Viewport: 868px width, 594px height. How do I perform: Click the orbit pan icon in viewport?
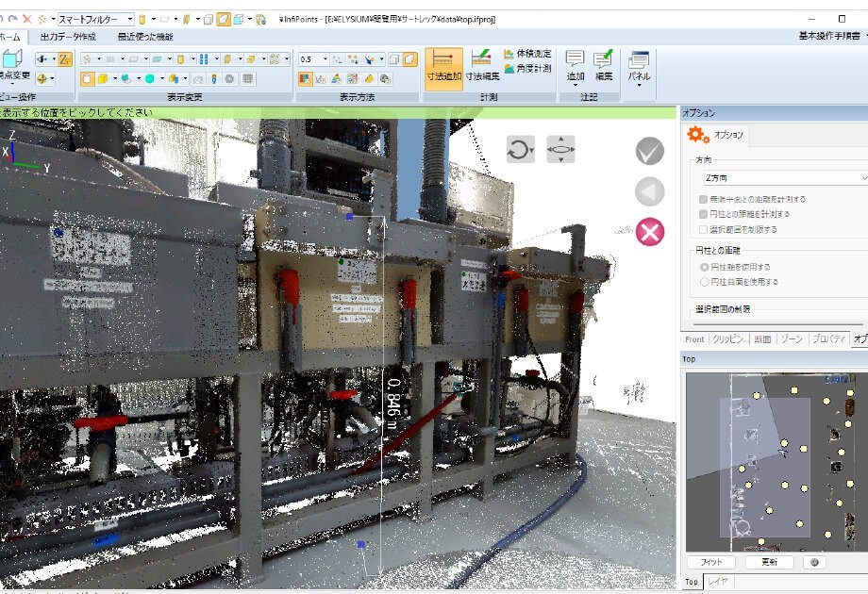click(x=560, y=149)
